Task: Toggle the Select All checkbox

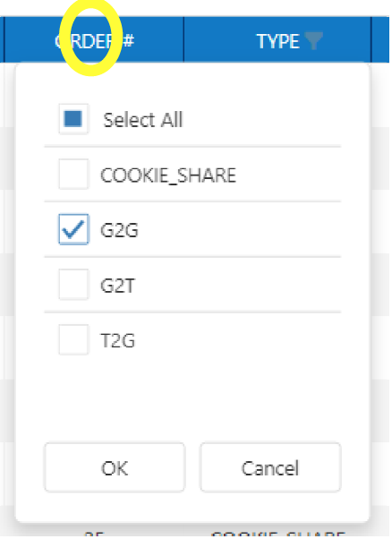Action: click(x=73, y=119)
